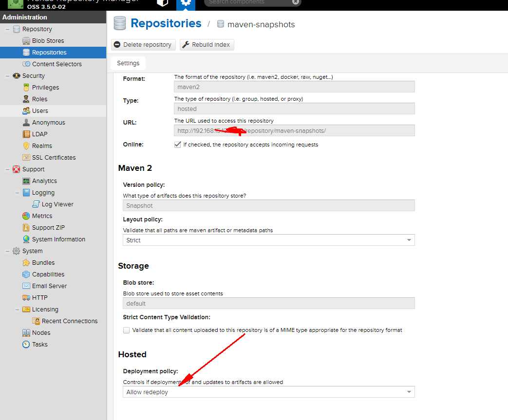Enable Strict Content Type Validation checkbox
Screen dimensions: 508x420
pyautogui.click(x=126, y=330)
